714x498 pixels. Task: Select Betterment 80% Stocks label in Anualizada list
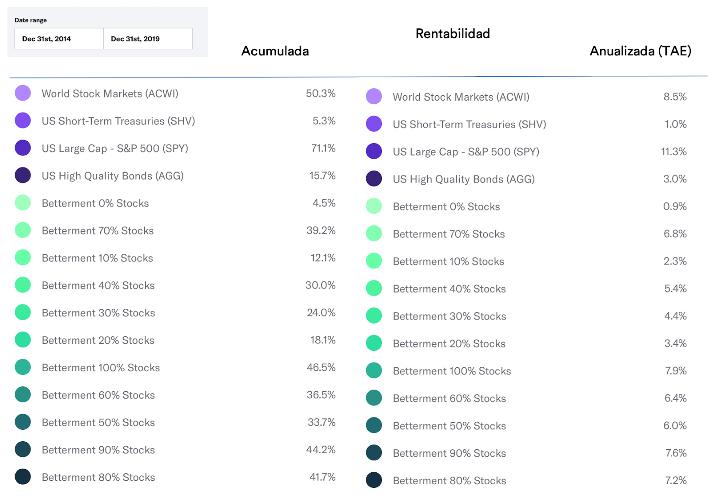pyautogui.click(x=449, y=480)
